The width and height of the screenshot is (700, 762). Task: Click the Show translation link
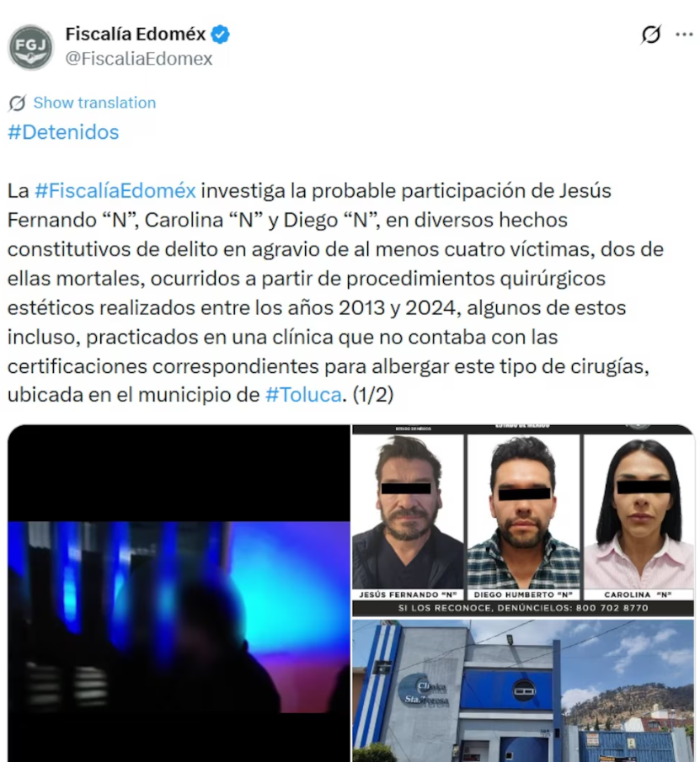94,103
